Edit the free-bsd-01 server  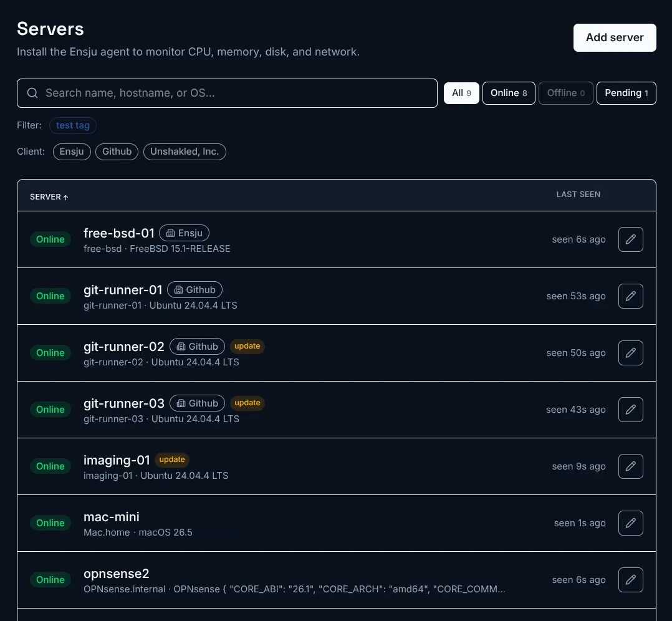[x=630, y=239]
